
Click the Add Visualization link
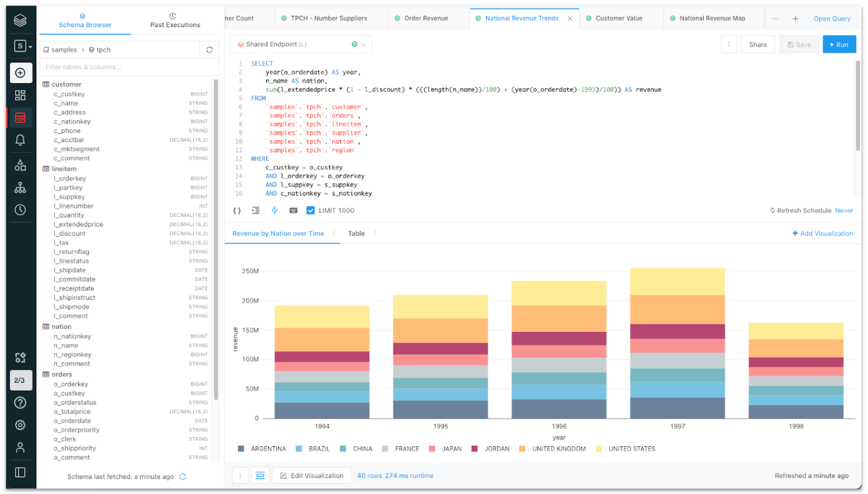tap(823, 233)
